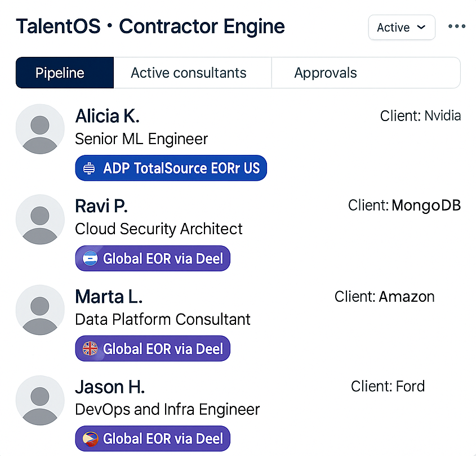
Task: Click the avatar beside Jason H.
Action: click(39, 400)
